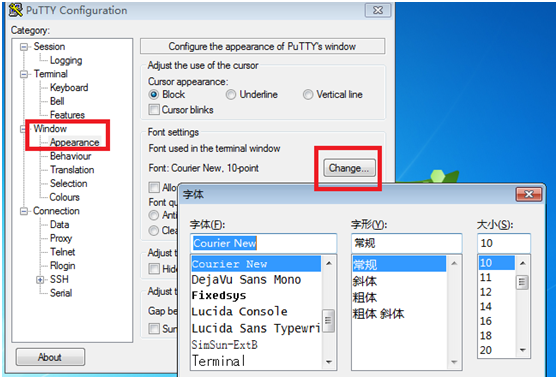558x379 pixels.
Task: Select the Telnet category
Action: (63, 252)
